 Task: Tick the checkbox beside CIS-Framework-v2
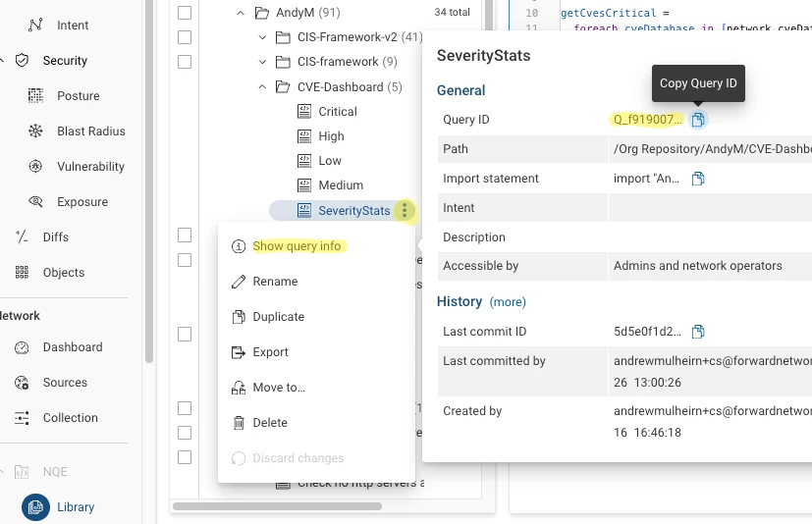(x=185, y=37)
